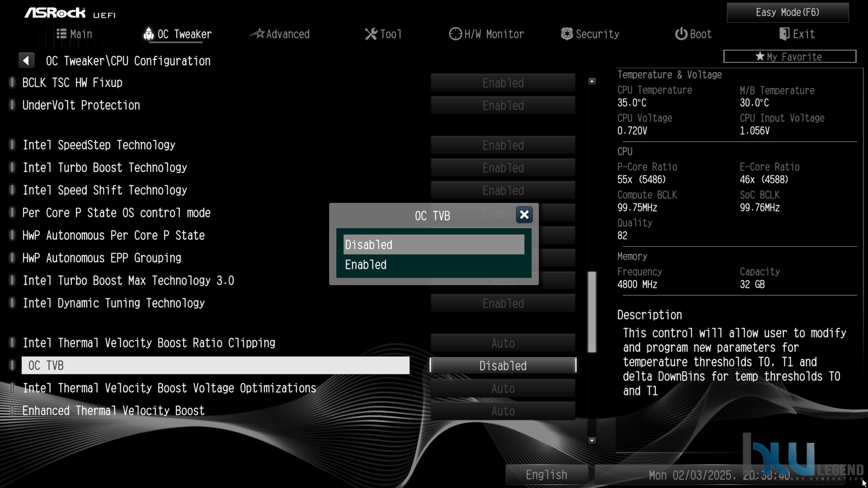Open the Intel Speed Shift Technology value dropdown

click(503, 190)
